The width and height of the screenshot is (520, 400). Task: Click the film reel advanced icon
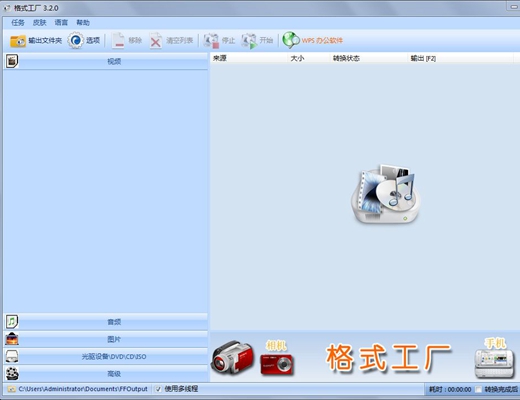pos(12,374)
